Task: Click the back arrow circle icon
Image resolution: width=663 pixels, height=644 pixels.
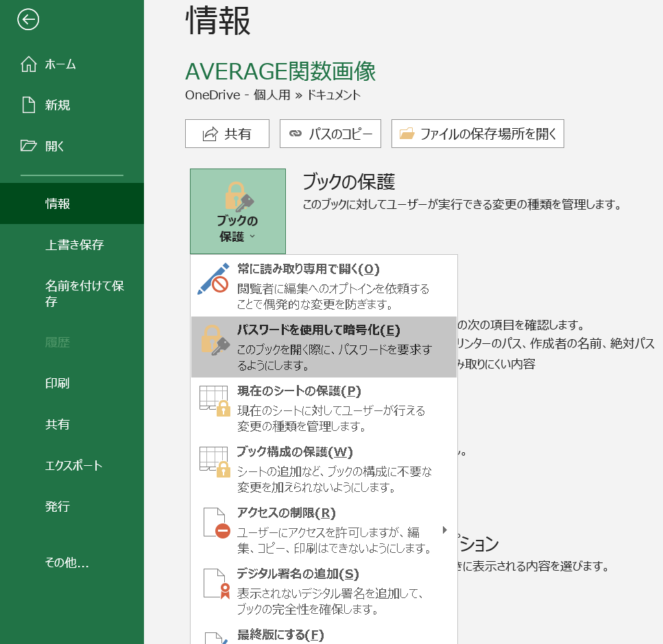Action: [x=28, y=20]
